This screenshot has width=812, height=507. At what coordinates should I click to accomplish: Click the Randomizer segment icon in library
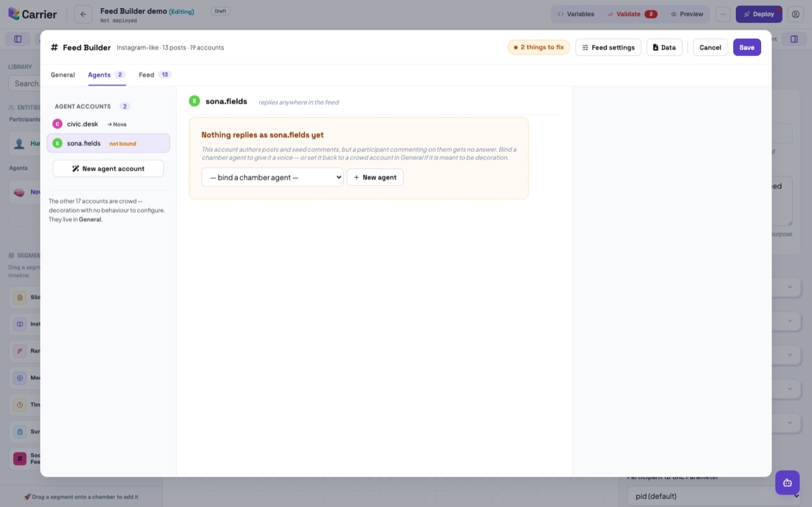[x=20, y=351]
